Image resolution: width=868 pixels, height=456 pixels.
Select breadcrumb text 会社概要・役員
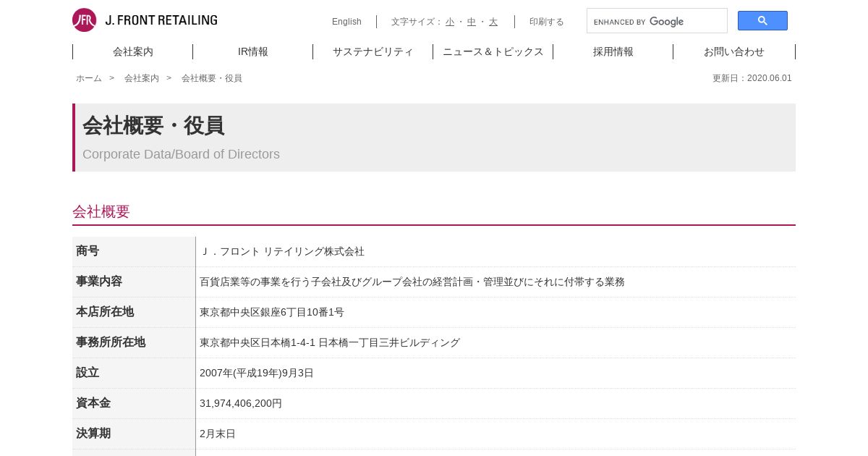pyautogui.click(x=212, y=78)
